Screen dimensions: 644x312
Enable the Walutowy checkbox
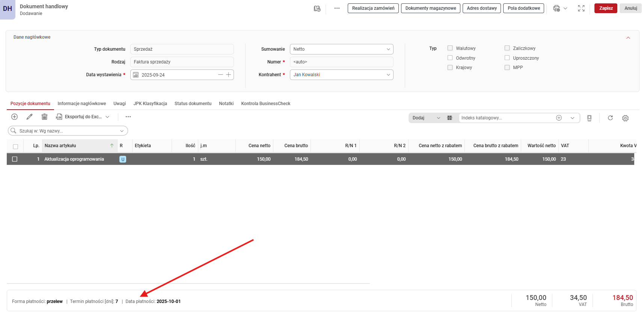450,48
